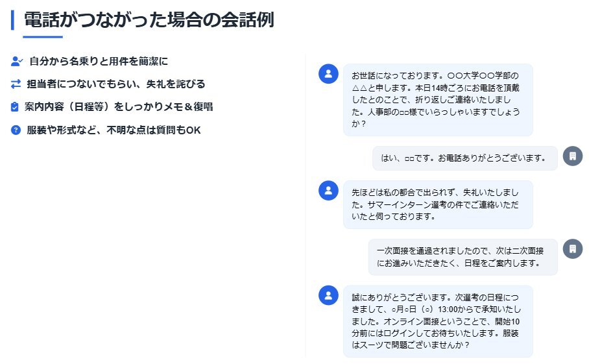The height and width of the screenshot is (364, 589).
Task: Select the text 自分から名乗りと用件を簡潔に
Action: tap(99, 61)
